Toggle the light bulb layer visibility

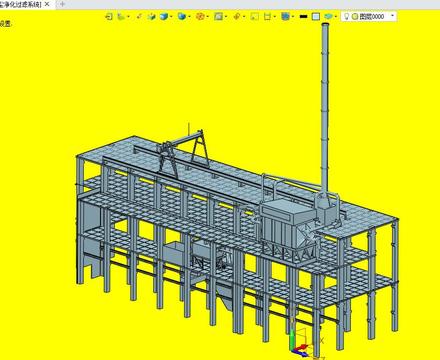point(346,16)
